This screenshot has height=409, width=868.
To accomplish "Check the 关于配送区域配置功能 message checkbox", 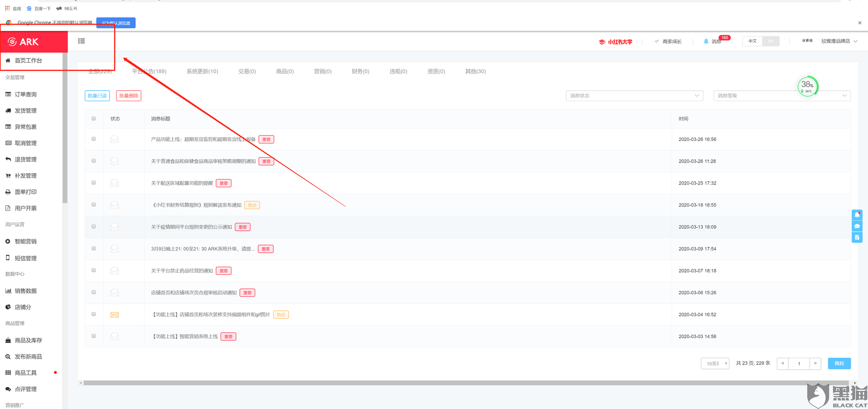I will point(94,183).
